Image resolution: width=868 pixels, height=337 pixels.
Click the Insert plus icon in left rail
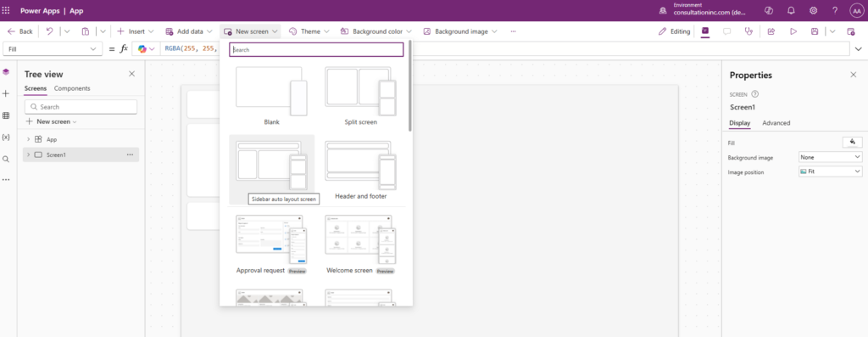pyautogui.click(x=6, y=93)
